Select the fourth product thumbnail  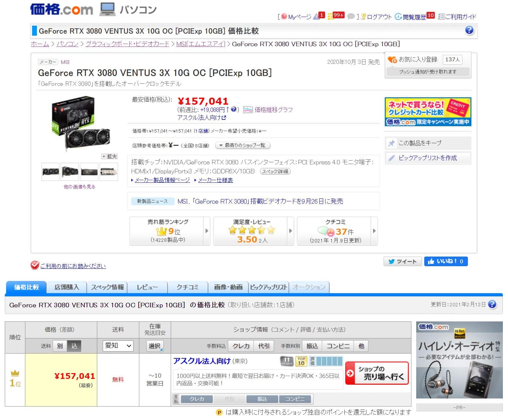click(x=109, y=172)
